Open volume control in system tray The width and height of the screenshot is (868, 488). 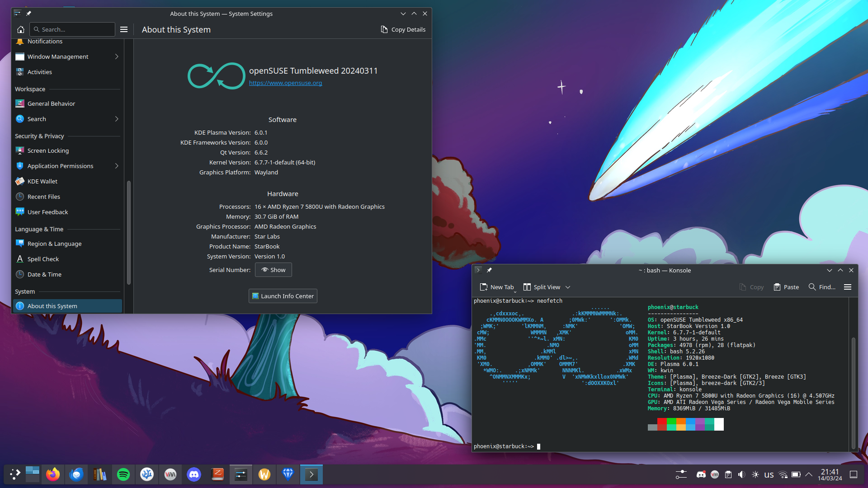pos(742,474)
